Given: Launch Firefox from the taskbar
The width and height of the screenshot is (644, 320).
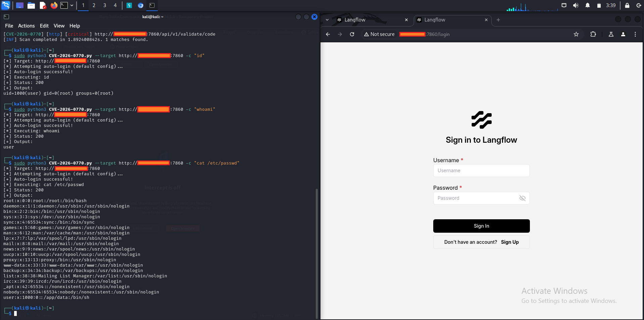Looking at the screenshot, I should [x=54, y=5].
